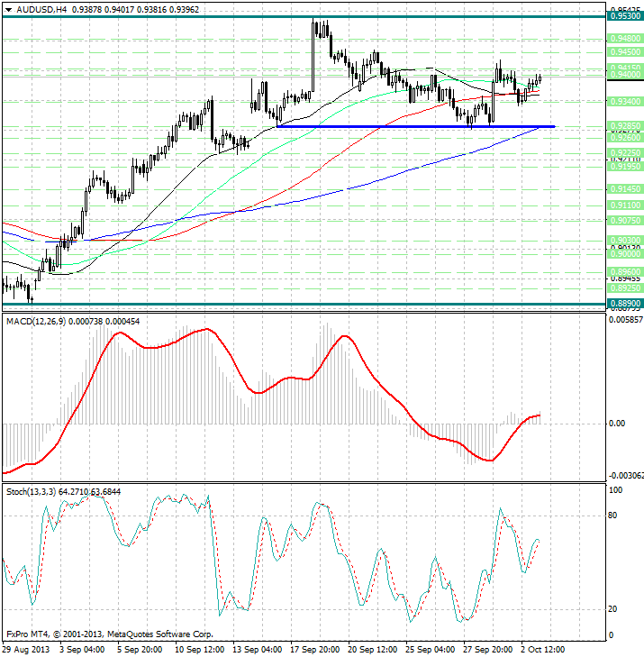The height and width of the screenshot is (657, 644).
Task: Click the 0.91450 price level label
Action: [x=625, y=189]
